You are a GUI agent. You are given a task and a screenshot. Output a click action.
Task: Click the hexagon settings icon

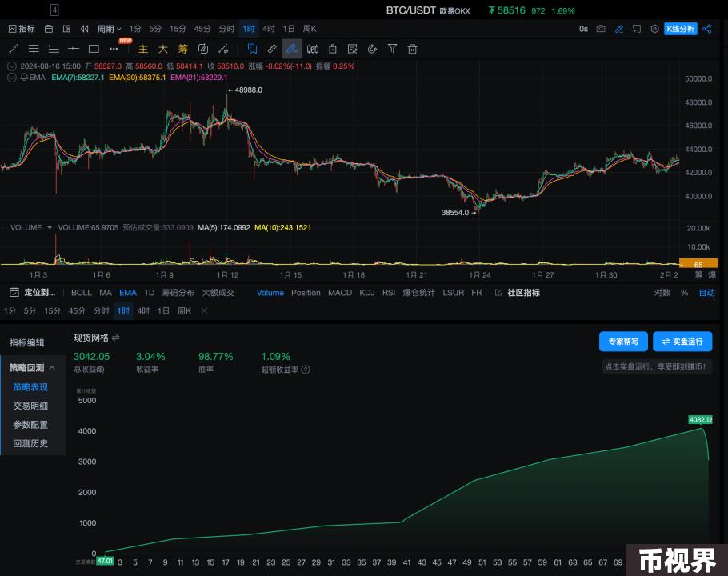coord(654,29)
